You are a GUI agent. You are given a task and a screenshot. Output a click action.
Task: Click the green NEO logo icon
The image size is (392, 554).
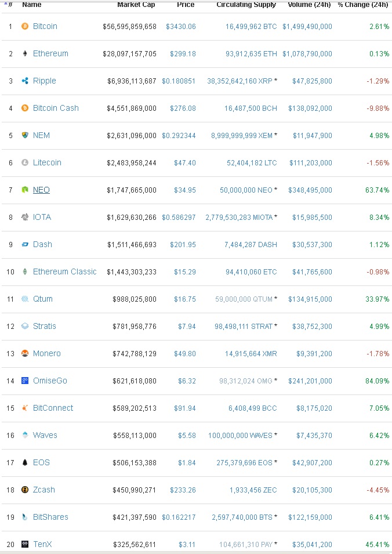(25, 190)
